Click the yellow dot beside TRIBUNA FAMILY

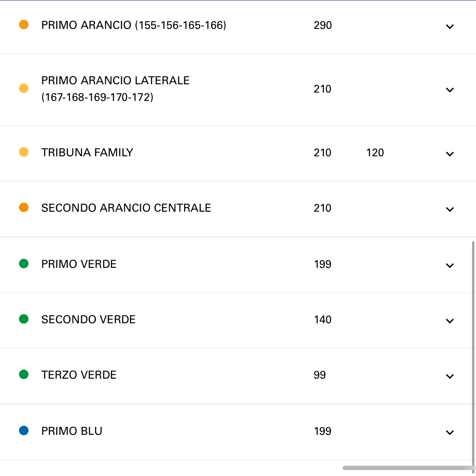click(24, 152)
